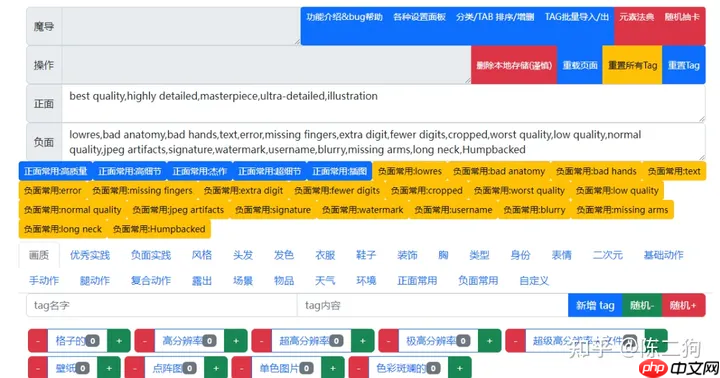Click the 新增 tag button
The width and height of the screenshot is (720, 378).
pos(595,305)
